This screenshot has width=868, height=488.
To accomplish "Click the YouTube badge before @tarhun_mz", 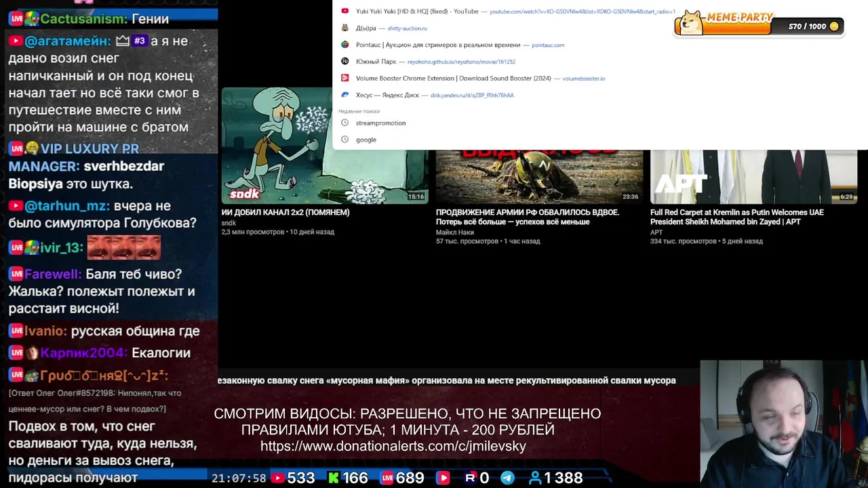I will [16, 205].
